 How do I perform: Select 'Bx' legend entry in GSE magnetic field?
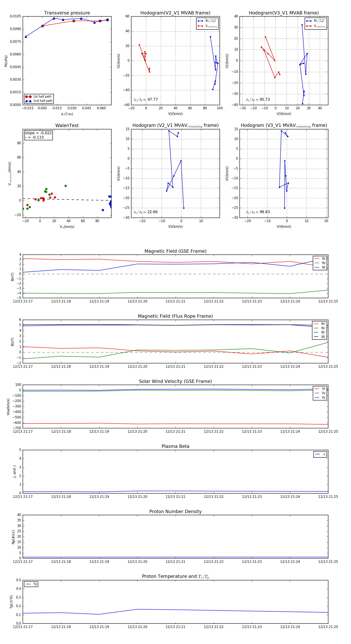320,259
